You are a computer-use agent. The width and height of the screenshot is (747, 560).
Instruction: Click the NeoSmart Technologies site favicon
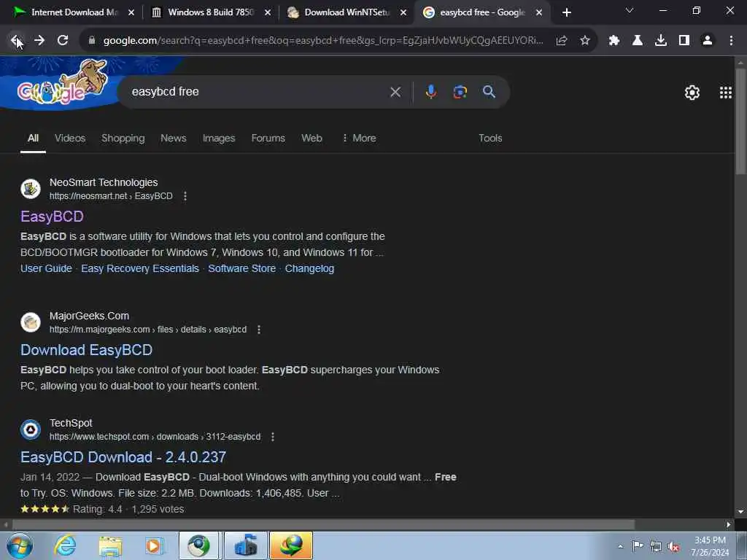click(x=31, y=189)
